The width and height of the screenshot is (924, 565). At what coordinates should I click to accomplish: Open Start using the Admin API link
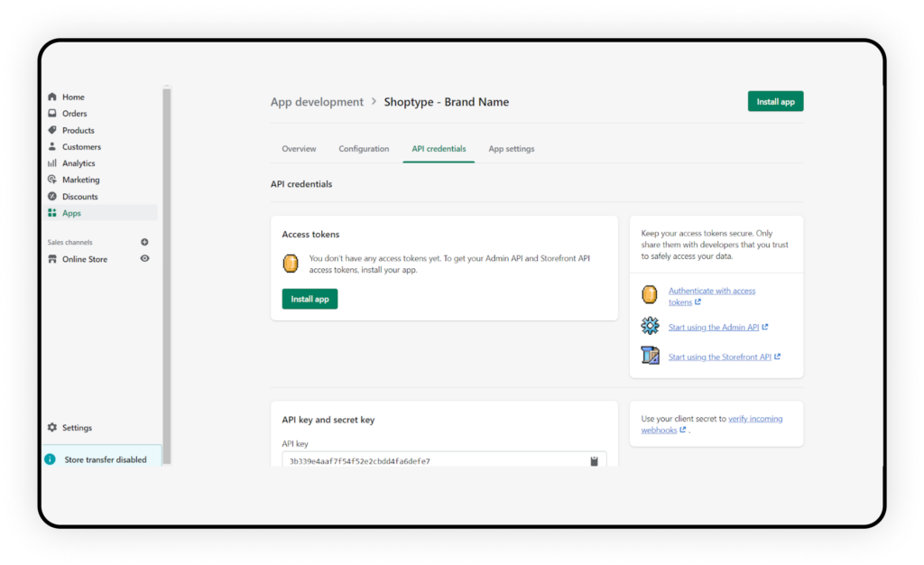click(713, 327)
